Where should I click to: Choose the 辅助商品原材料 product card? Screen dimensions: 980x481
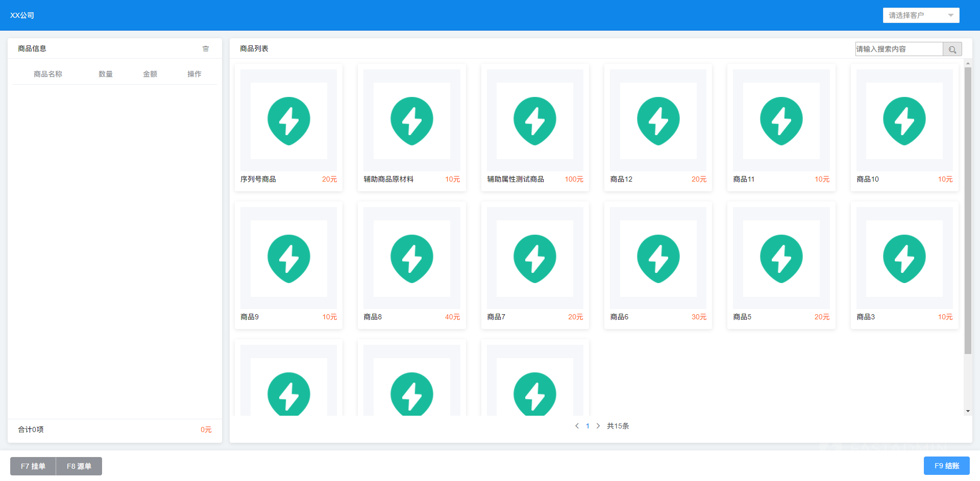(411, 128)
